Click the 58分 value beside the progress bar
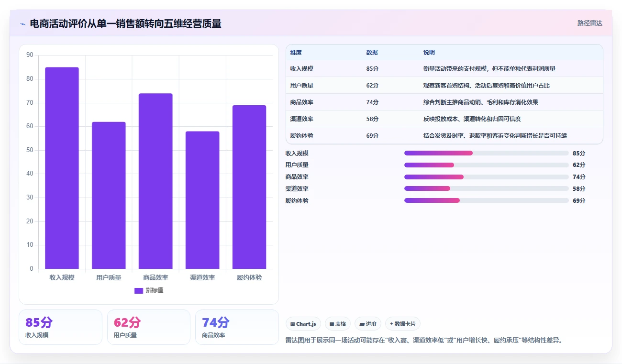This screenshot has width=622, height=364. coord(579,188)
